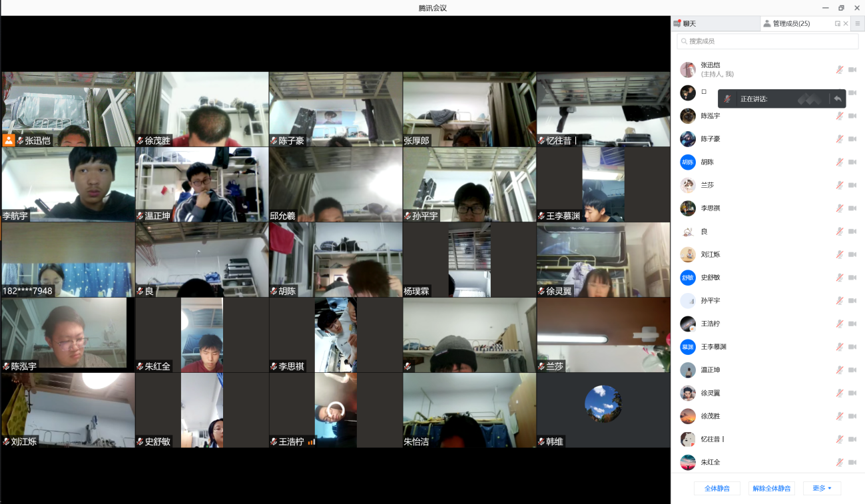Select 李航宇's video tile
Screen dimensions: 865x504
click(x=68, y=184)
